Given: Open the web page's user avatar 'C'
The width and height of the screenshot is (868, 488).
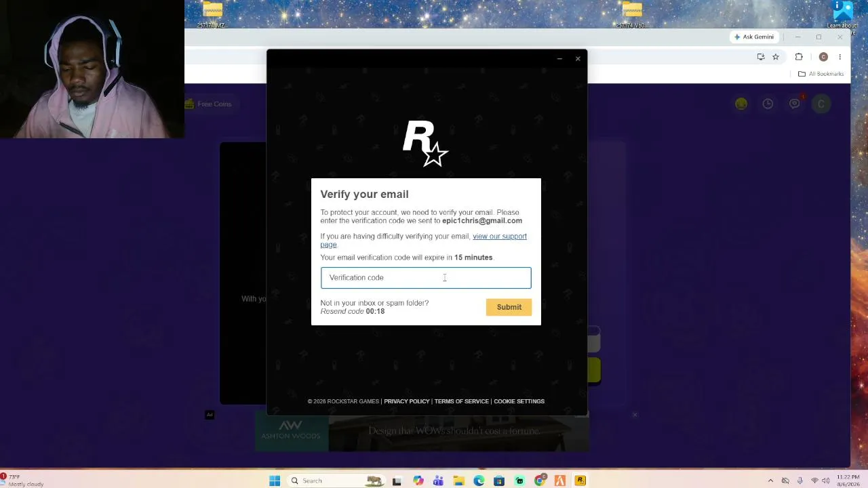Looking at the screenshot, I should [821, 104].
